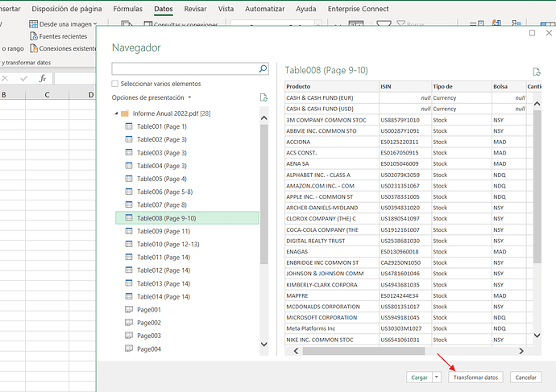Select the Table010 (Page 12-13) table icon

(129, 245)
